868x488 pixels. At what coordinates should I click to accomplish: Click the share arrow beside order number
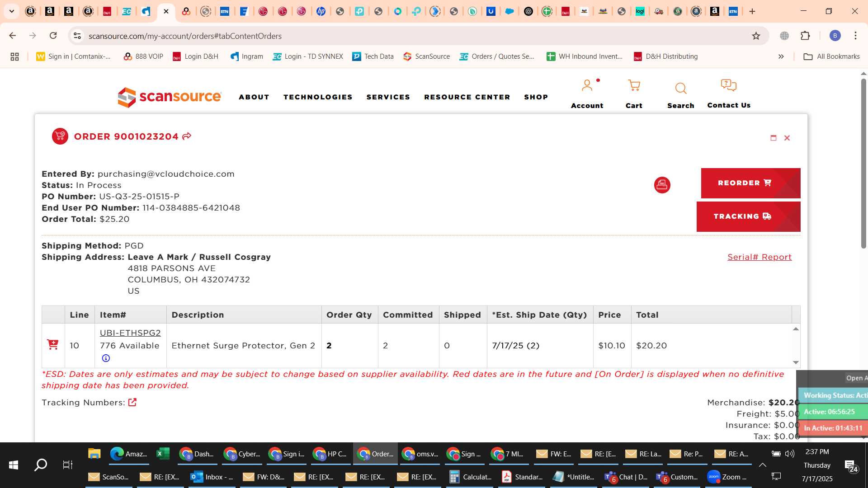187,136
